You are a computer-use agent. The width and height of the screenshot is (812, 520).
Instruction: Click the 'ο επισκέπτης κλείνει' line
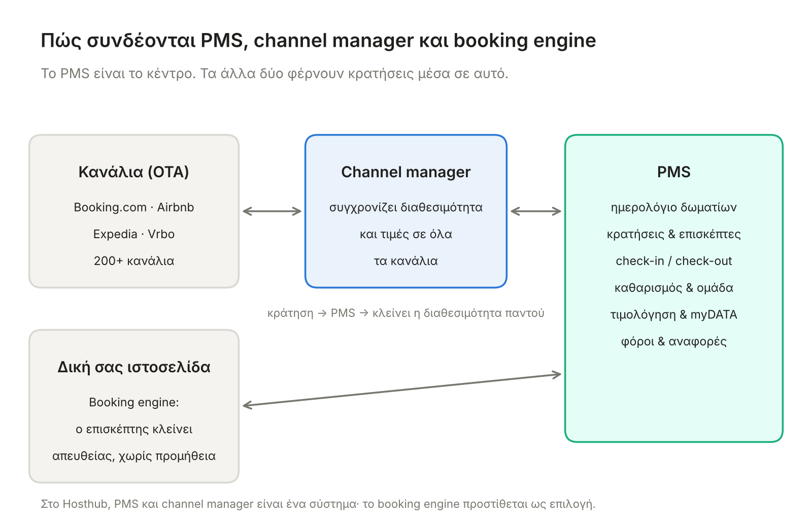(134, 430)
